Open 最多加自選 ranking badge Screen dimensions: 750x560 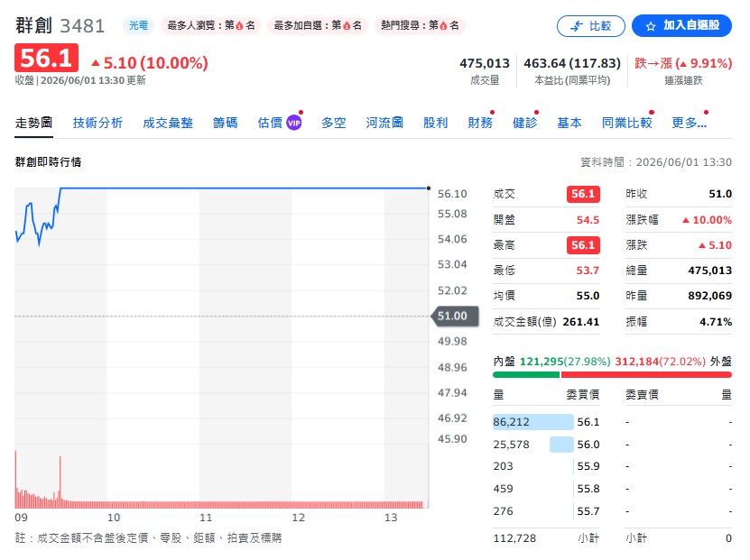318,25
